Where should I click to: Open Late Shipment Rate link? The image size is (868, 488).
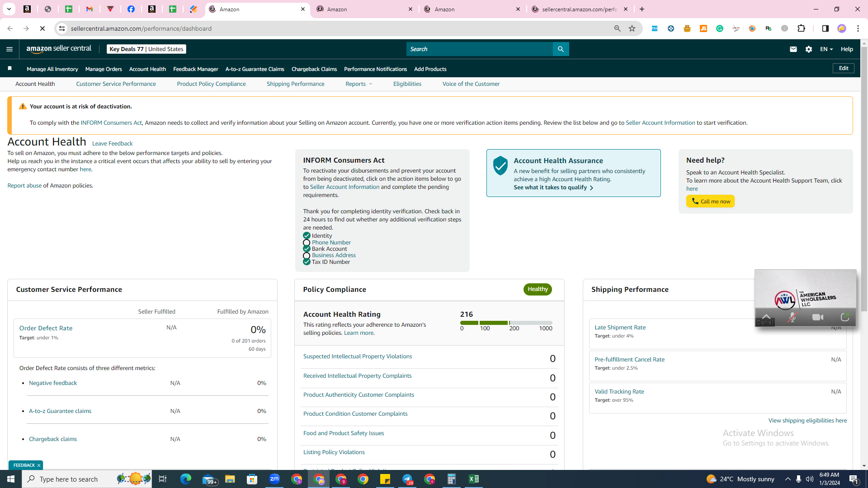[620, 328]
